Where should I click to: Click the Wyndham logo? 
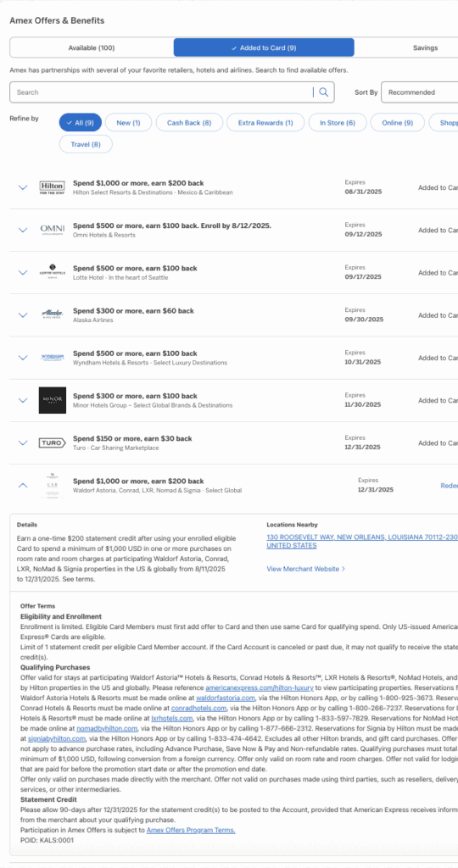pyautogui.click(x=52, y=357)
